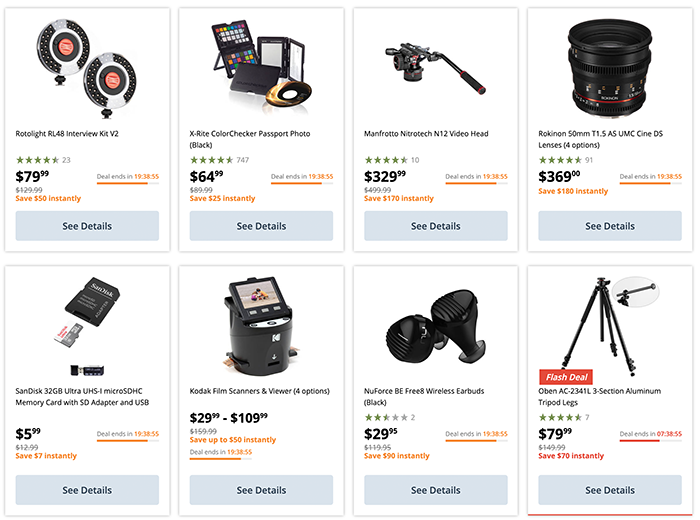The height and width of the screenshot is (520, 700).
Task: Open the Rokinon 50mm Cine lens image
Action: tap(610, 68)
